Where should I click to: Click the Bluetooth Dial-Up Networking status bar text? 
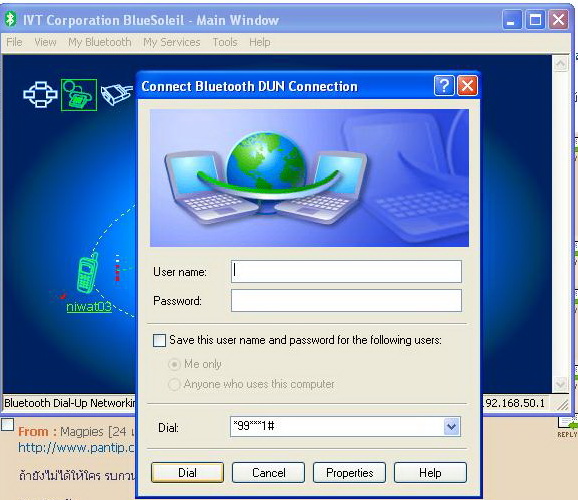(70, 403)
